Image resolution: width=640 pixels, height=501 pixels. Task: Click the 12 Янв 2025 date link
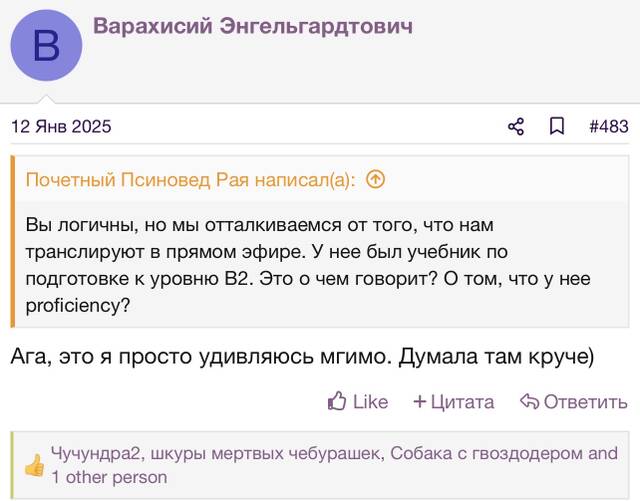tap(61, 126)
